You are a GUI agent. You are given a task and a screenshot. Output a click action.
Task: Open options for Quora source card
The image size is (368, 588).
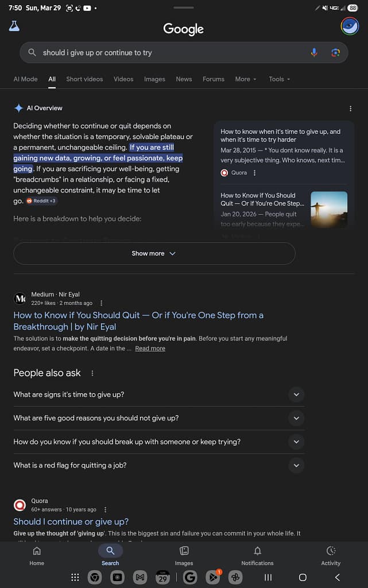255,173
